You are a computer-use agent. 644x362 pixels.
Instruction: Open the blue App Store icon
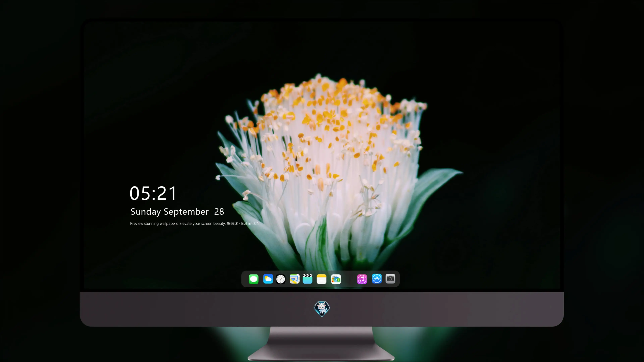pyautogui.click(x=377, y=279)
